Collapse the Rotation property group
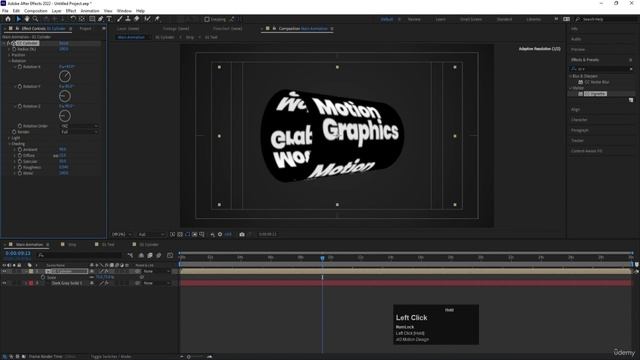This screenshot has width=640, height=360. (9, 61)
